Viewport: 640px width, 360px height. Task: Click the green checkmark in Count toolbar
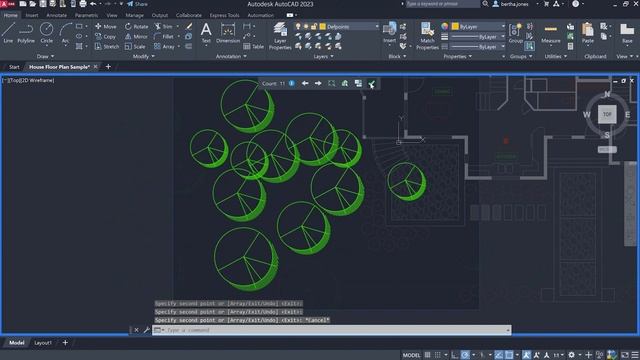point(371,84)
